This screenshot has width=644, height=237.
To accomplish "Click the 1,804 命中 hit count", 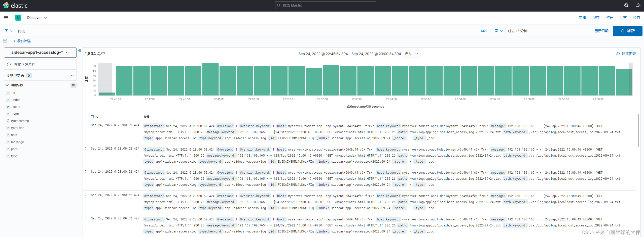I will (95, 54).
